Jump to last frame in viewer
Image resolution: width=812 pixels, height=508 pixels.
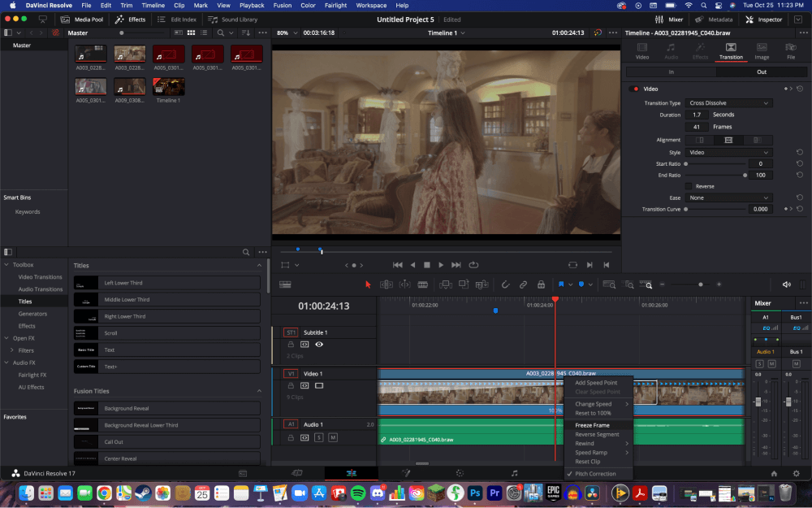pos(456,265)
